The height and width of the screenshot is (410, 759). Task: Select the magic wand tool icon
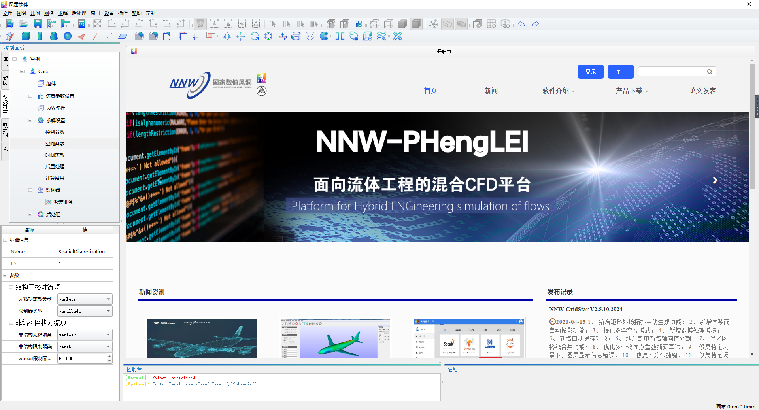pyautogui.click(x=10, y=36)
